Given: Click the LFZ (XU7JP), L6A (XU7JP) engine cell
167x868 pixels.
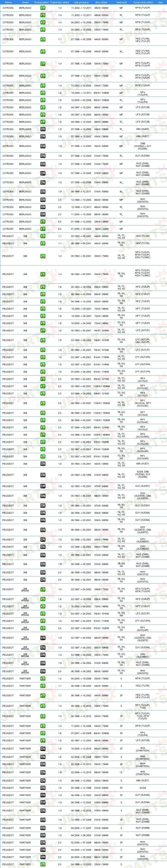Looking at the screenshot, I should click(x=143, y=341).
